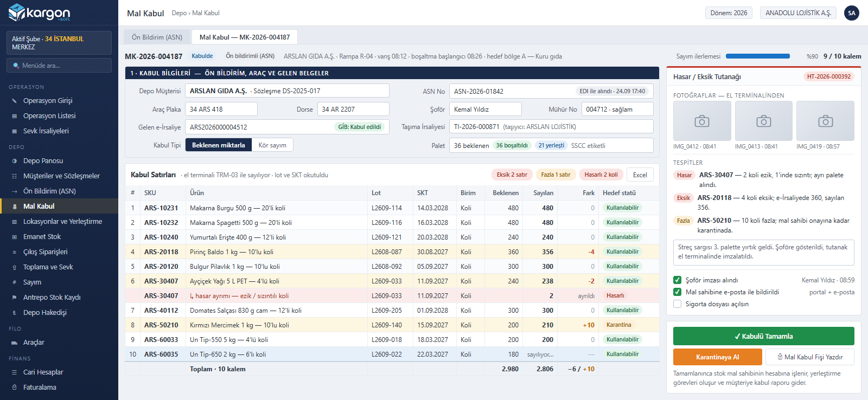Click the Kargon logo icon

[x=17, y=12]
